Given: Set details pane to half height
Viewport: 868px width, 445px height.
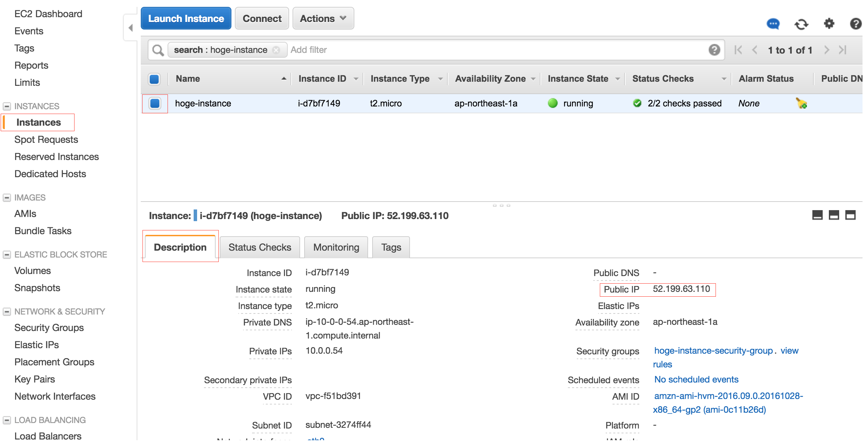Looking at the screenshot, I should (x=834, y=215).
